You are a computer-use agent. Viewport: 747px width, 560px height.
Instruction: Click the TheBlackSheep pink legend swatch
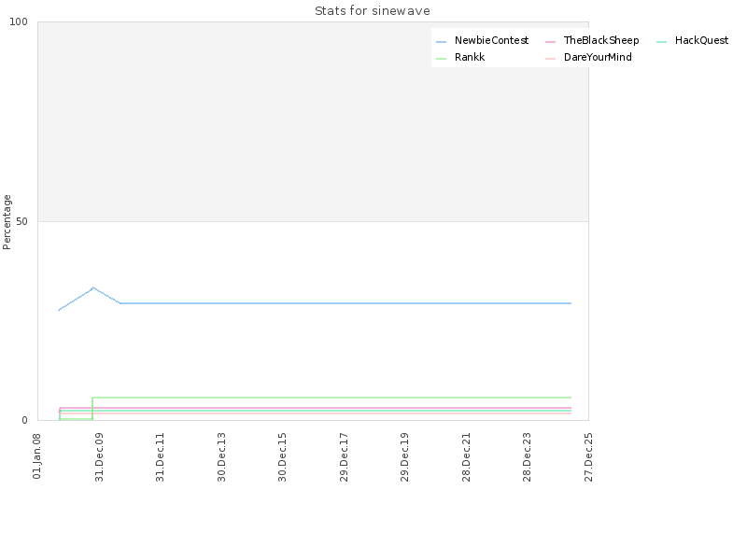pos(550,42)
